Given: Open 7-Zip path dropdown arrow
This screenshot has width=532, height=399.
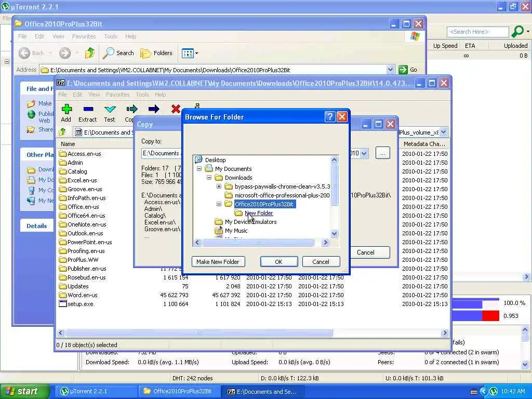Looking at the screenshot, I should [443, 132].
